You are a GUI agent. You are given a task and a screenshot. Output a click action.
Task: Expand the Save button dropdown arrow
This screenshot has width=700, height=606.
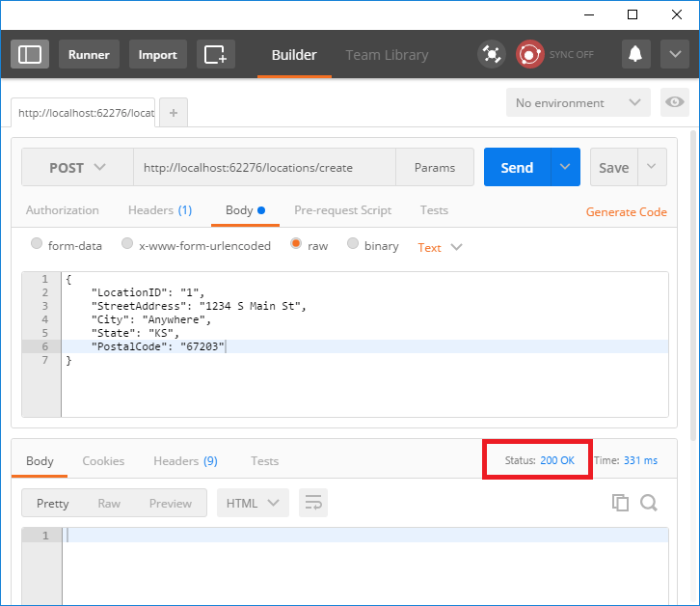652,167
